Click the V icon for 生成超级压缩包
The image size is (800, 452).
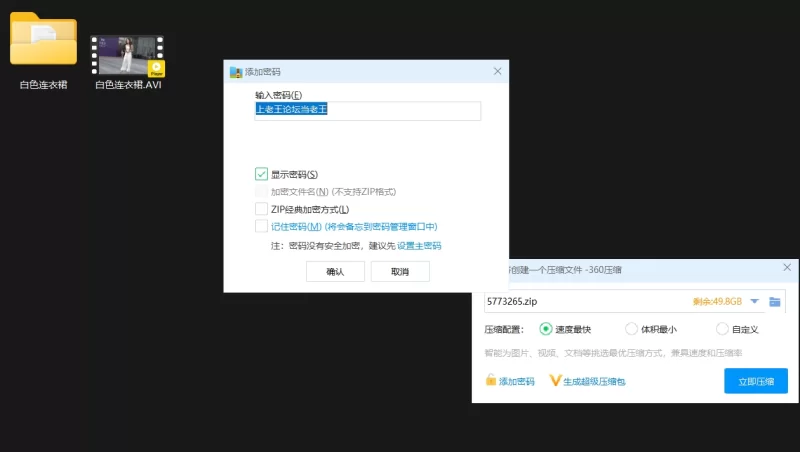556,381
